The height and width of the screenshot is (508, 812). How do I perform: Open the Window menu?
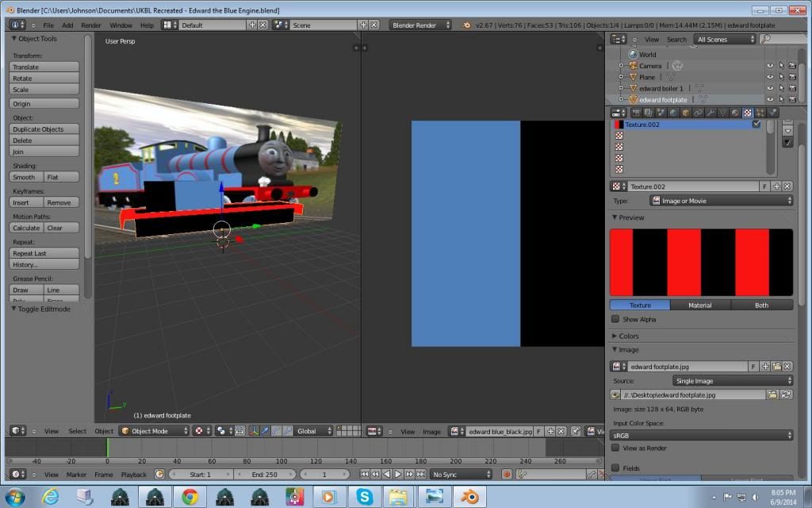[x=121, y=25]
